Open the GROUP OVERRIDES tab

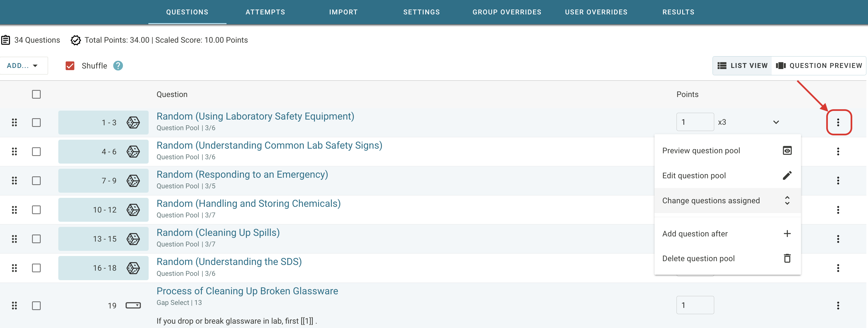pyautogui.click(x=506, y=12)
